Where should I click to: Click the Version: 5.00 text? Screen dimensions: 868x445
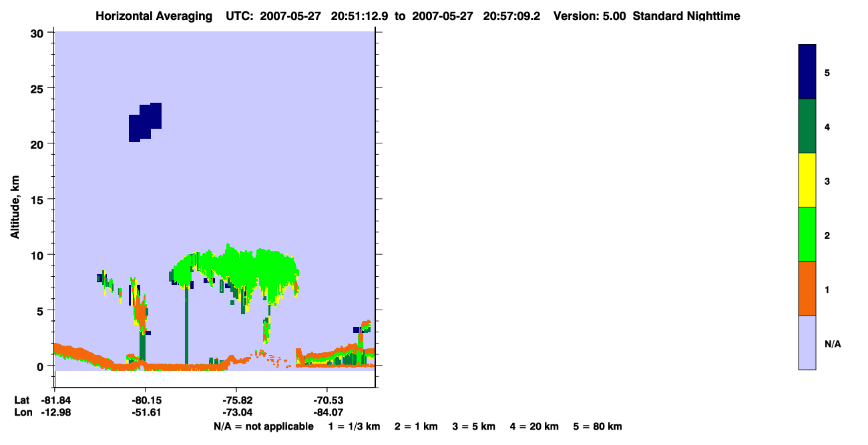tap(590, 16)
